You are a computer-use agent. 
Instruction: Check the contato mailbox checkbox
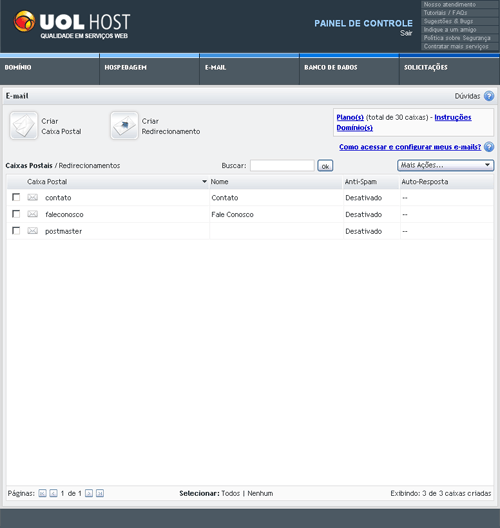pyautogui.click(x=16, y=197)
